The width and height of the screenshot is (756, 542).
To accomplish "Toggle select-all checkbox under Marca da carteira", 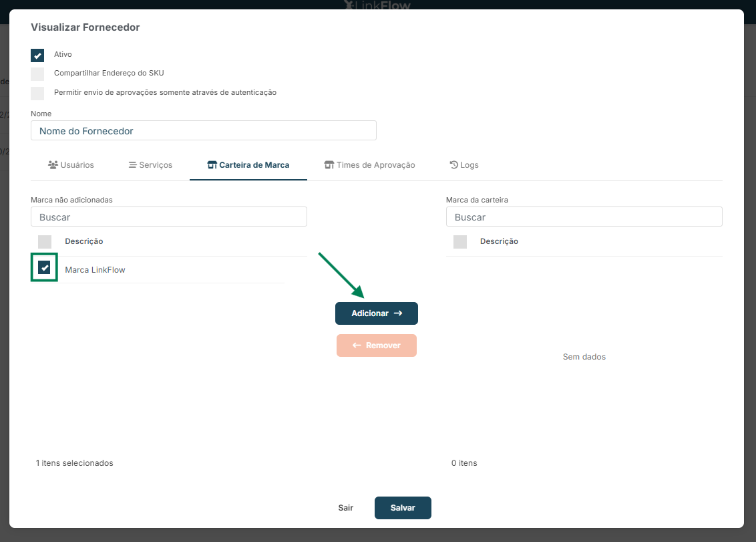I will [460, 241].
